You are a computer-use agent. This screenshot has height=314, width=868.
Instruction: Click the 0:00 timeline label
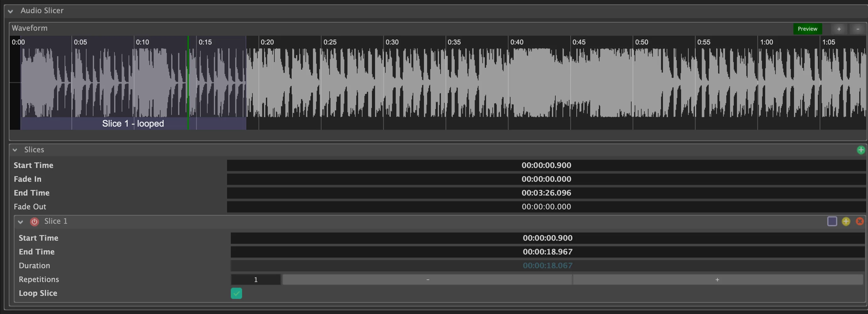tap(18, 42)
